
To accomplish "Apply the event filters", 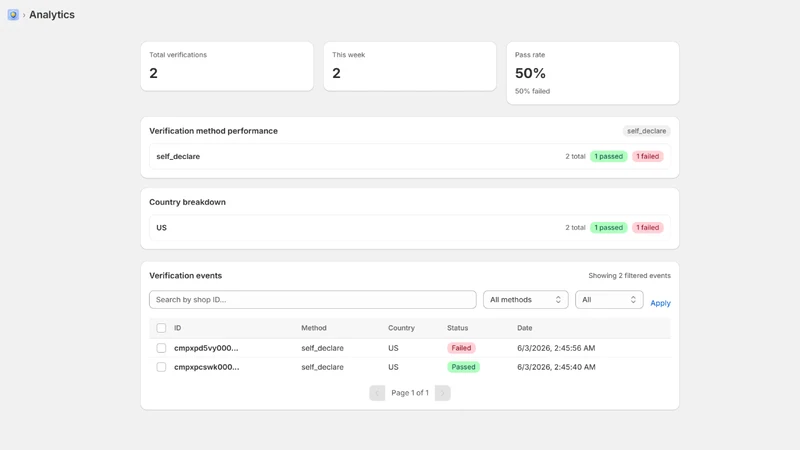I will tap(660, 303).
